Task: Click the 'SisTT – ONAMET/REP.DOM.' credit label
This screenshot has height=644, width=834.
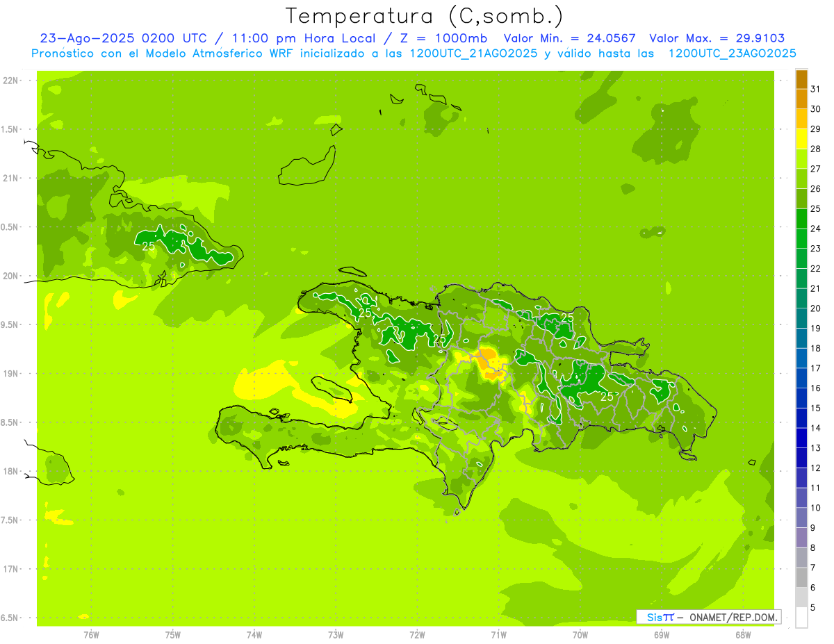Action: click(709, 617)
